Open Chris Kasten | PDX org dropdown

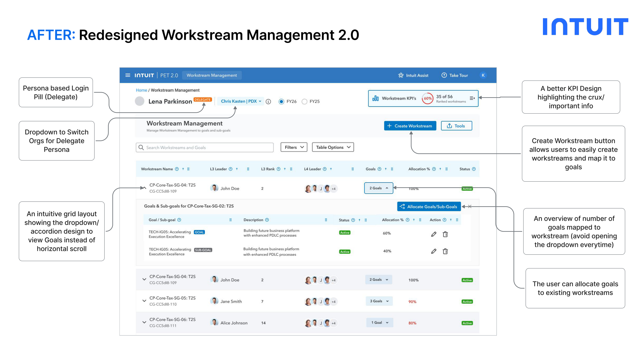click(241, 101)
